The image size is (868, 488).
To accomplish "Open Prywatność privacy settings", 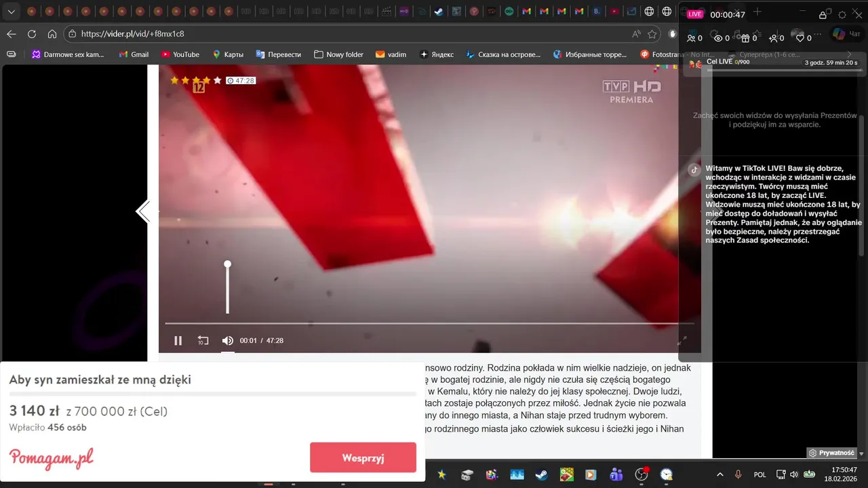I will 831,453.
